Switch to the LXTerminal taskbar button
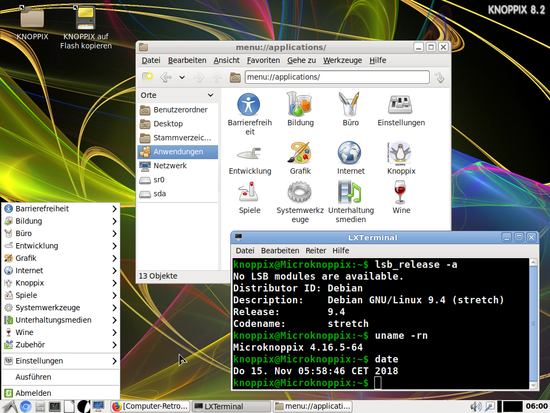550x413 pixels. (232, 406)
